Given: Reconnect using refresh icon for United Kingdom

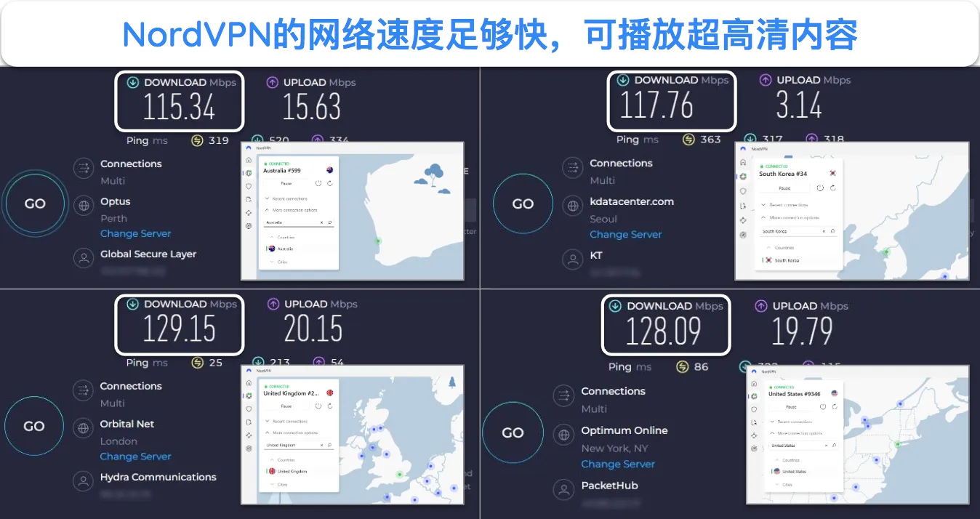Looking at the screenshot, I should 330,406.
